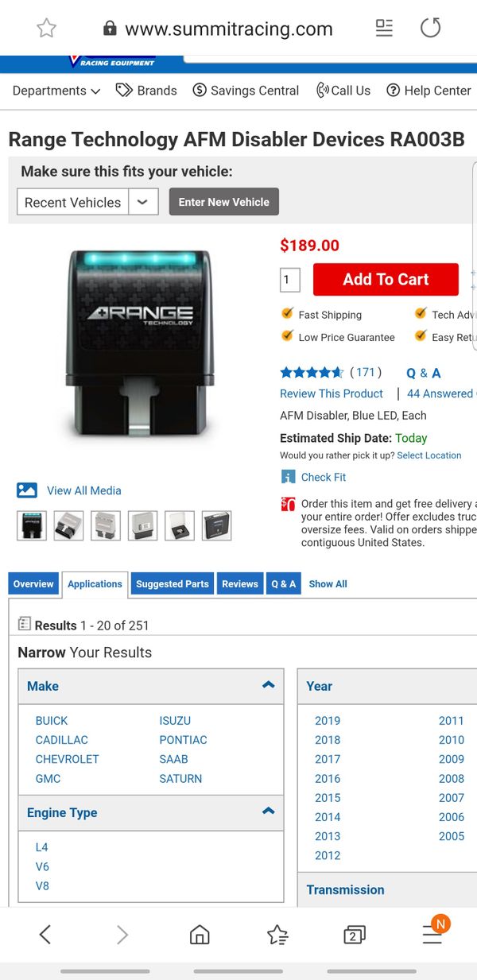
Task: Click the Check Fit icon
Action: click(x=288, y=477)
